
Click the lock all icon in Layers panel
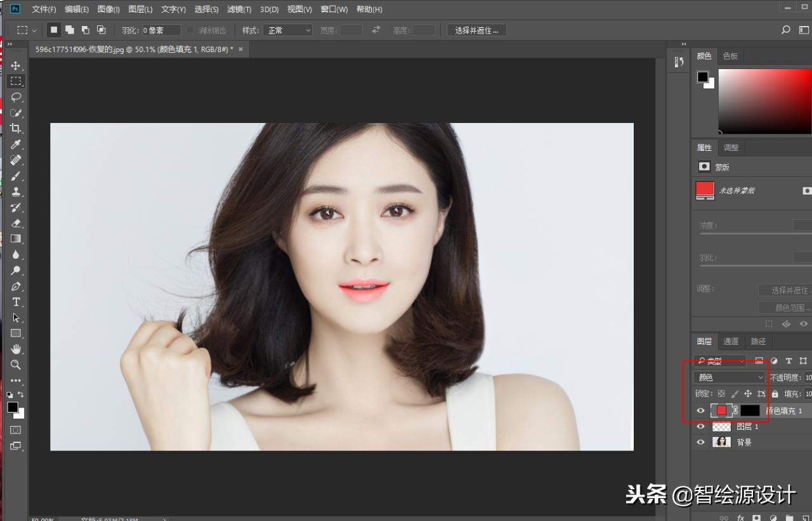coord(775,393)
